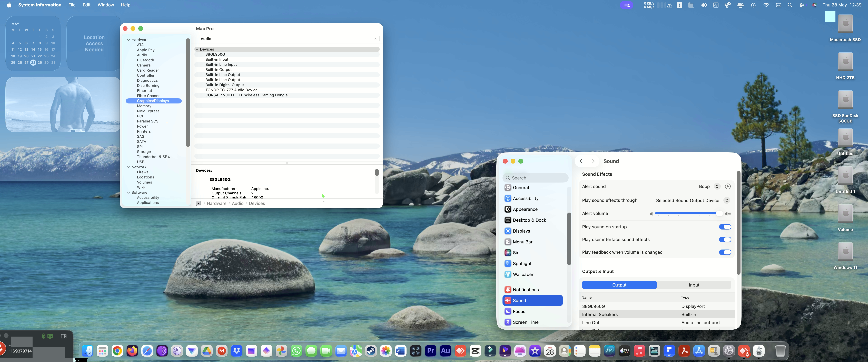
Task: Launch Premiere Pro from the Dock
Action: coord(430,351)
